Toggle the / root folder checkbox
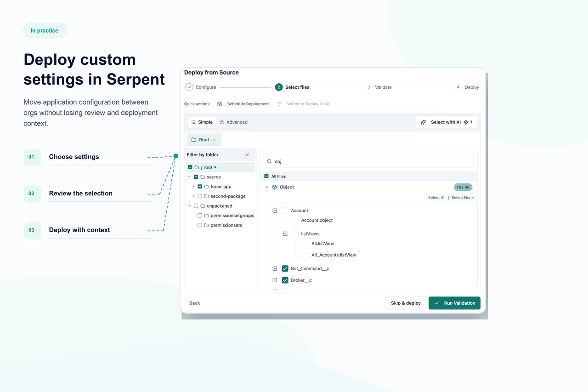 click(190, 167)
